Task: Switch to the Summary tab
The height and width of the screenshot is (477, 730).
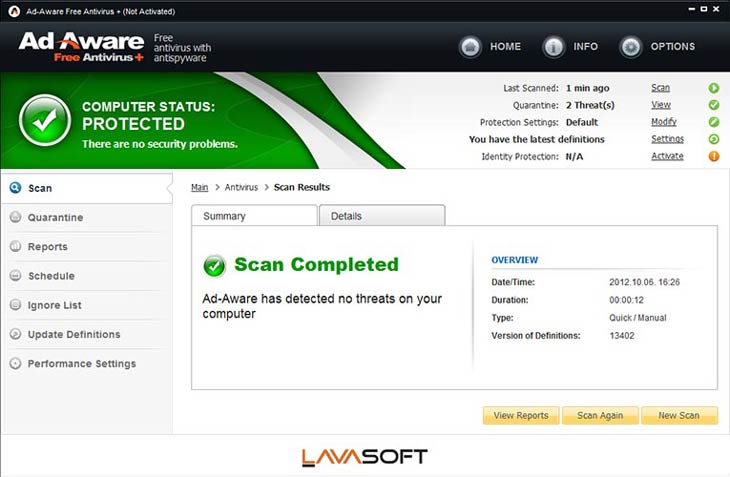Action: click(x=254, y=215)
